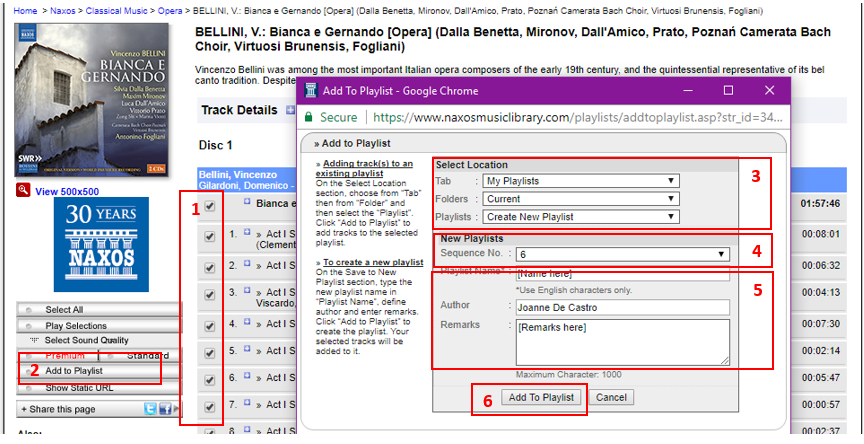The width and height of the screenshot is (864, 444).
Task: Click the track duration 00:07:30
Action: [821, 324]
